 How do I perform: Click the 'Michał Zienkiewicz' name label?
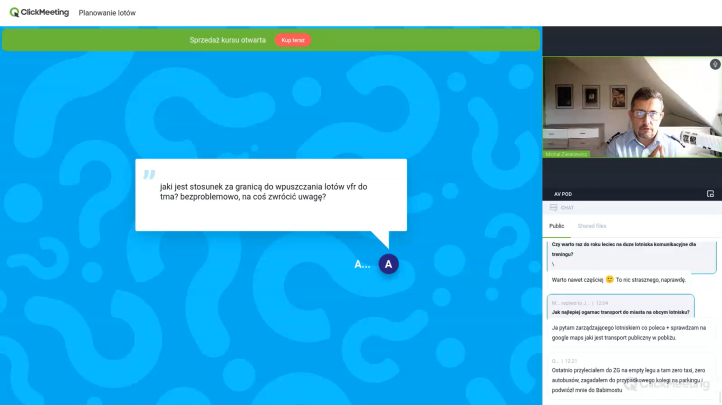click(566, 154)
